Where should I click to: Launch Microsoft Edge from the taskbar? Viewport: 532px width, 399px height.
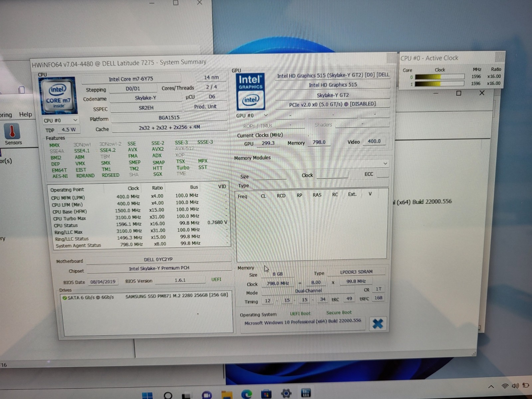tap(246, 394)
